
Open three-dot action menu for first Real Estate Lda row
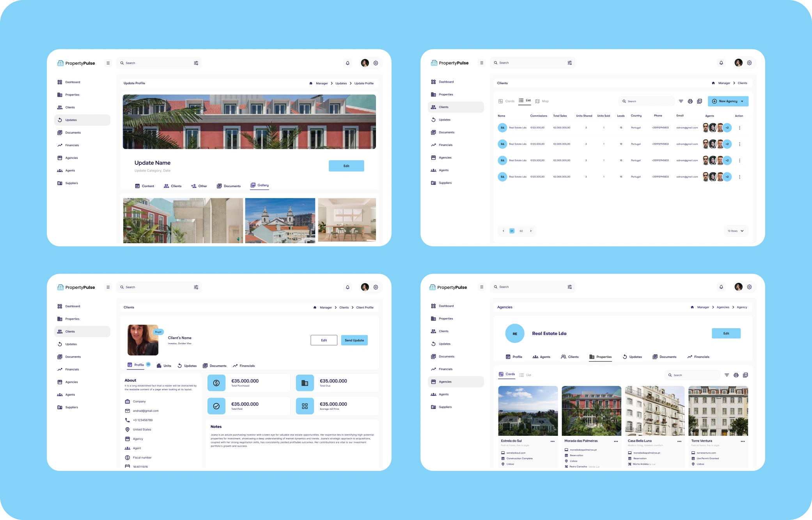coord(739,128)
